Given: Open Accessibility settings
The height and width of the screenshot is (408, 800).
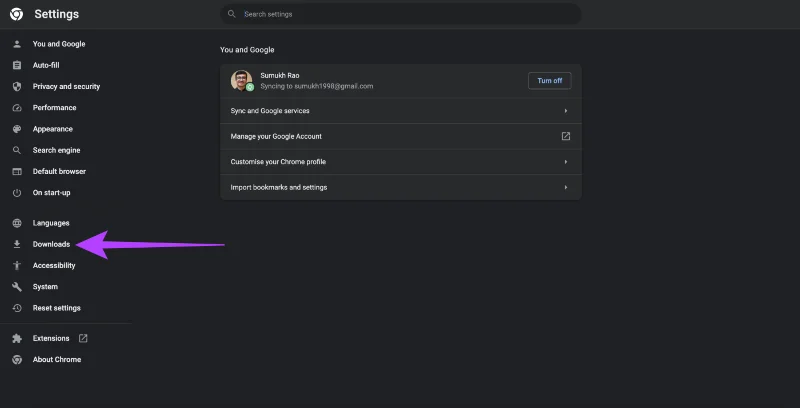Looking at the screenshot, I should [54, 265].
